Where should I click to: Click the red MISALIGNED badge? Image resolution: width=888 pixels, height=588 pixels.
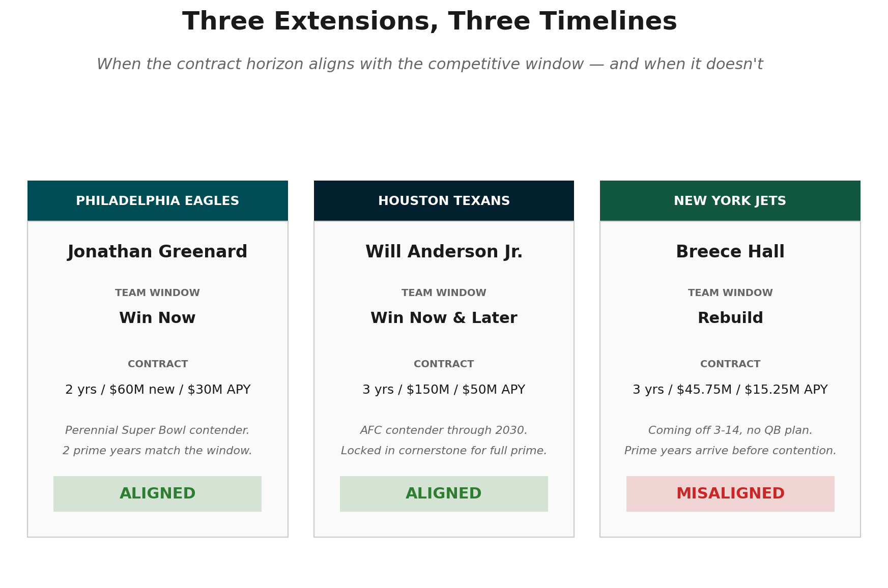(730, 494)
